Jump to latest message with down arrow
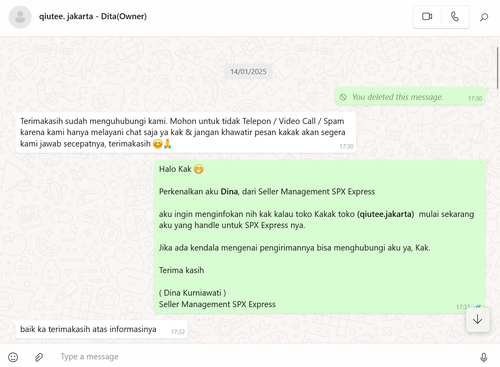 point(477,319)
